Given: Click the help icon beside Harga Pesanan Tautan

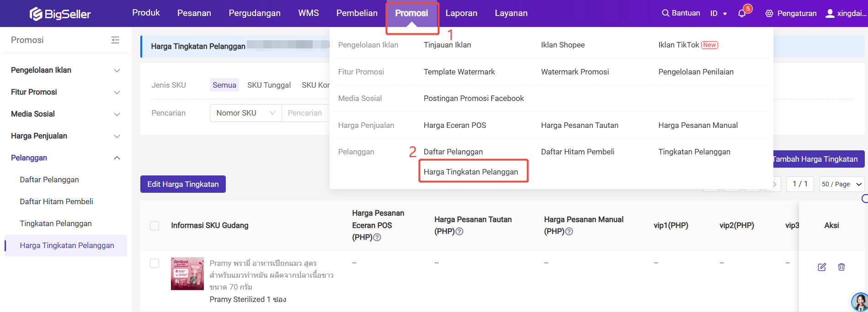Looking at the screenshot, I should (460, 232).
